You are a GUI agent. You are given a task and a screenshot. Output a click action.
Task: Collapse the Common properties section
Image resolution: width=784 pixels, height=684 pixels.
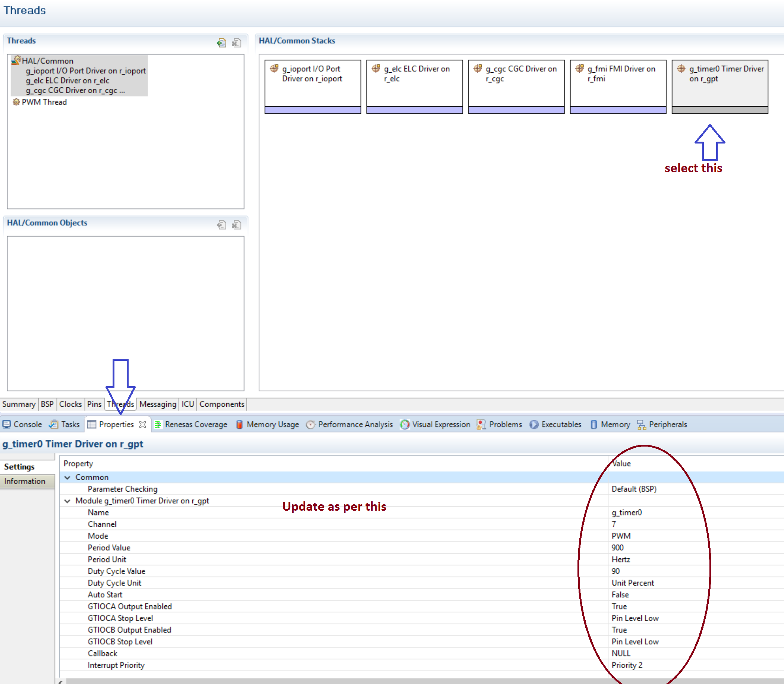(68, 477)
